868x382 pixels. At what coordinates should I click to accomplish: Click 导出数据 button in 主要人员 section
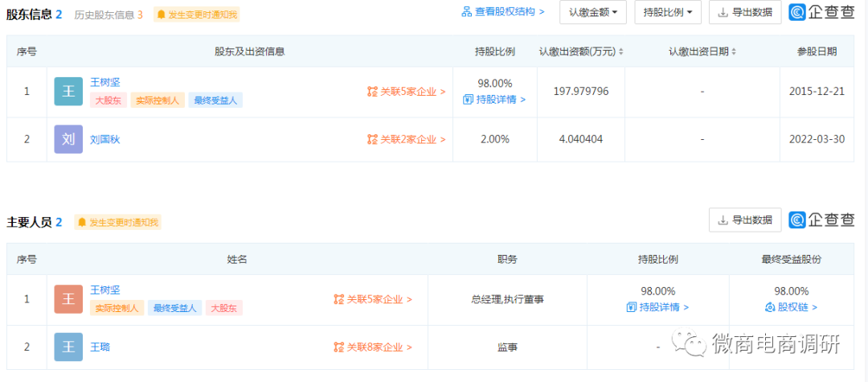(744, 220)
